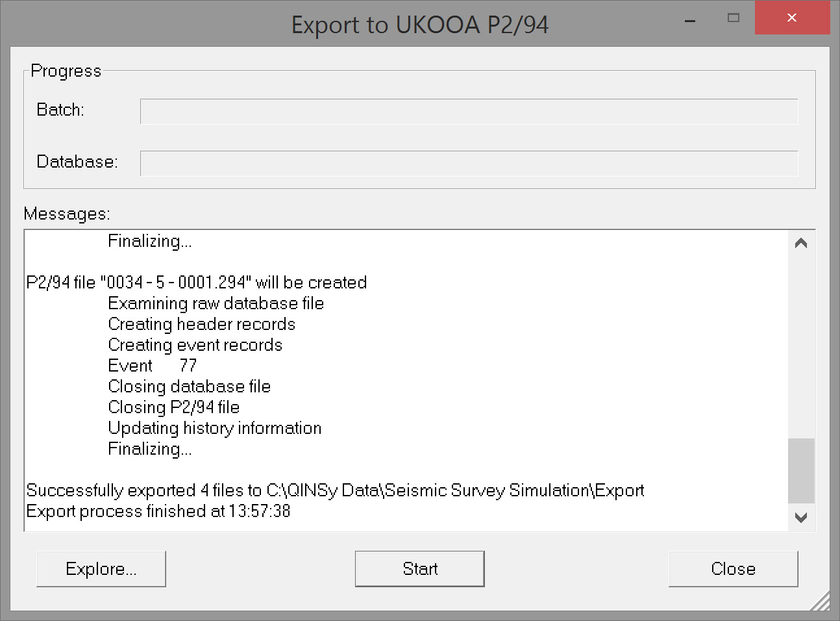
Task: Click the messages scrollbar up arrow
Action: pos(801,244)
